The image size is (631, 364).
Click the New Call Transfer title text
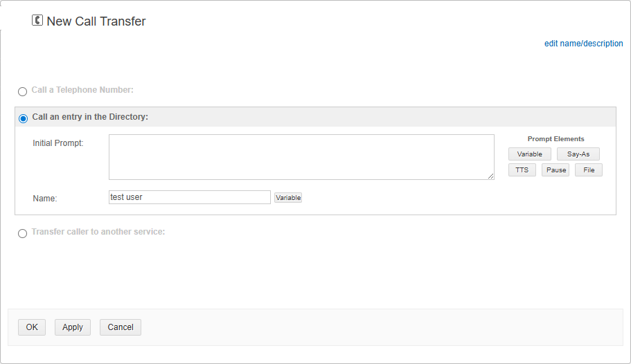(96, 21)
